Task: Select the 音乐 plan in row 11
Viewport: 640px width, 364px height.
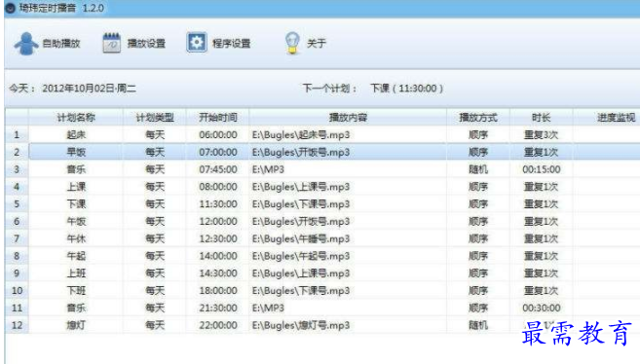Action: (x=76, y=309)
